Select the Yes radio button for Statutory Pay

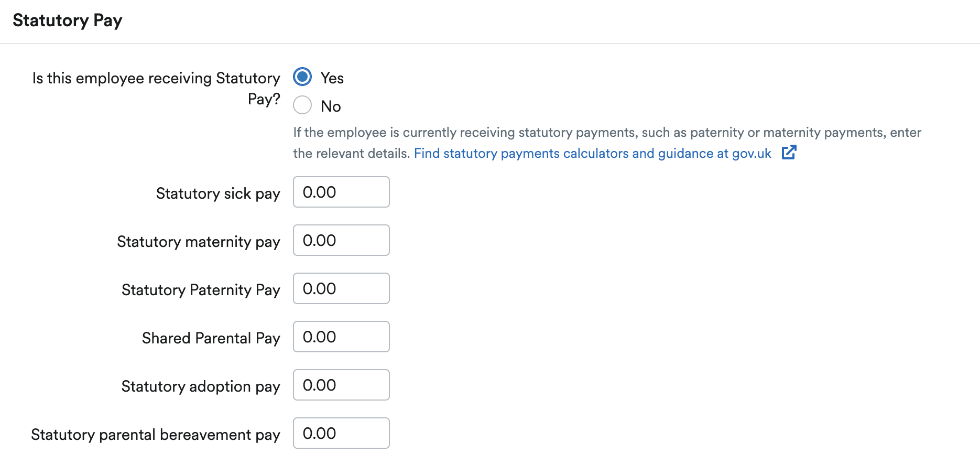(x=302, y=77)
